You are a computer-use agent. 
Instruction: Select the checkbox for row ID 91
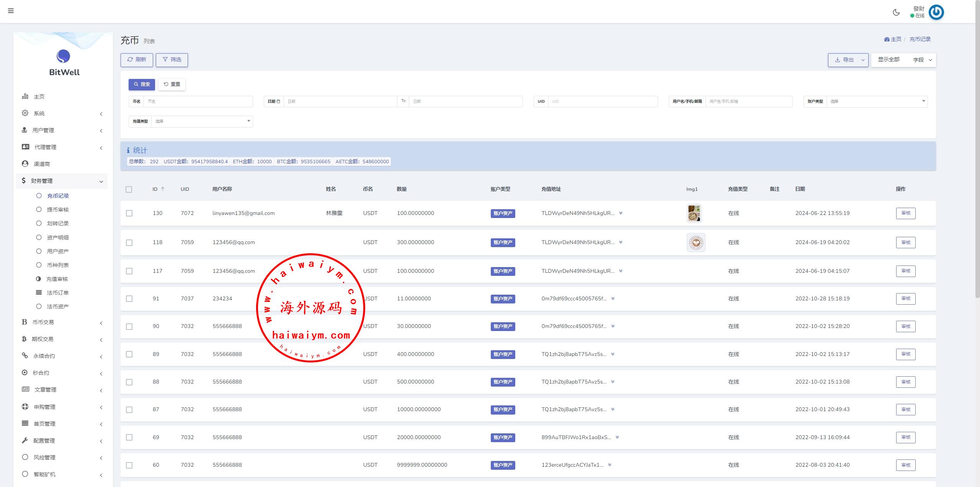pos(129,298)
